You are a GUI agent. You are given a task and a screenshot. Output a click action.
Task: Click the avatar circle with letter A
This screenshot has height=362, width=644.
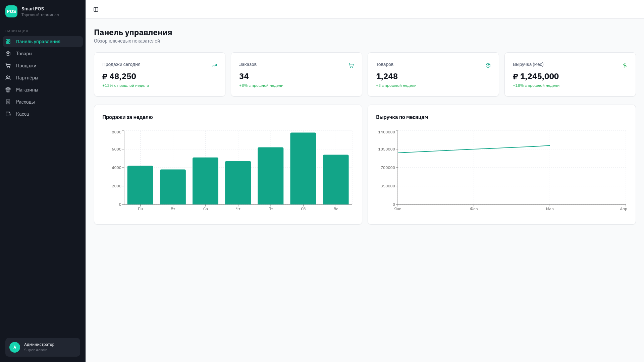coord(15,347)
